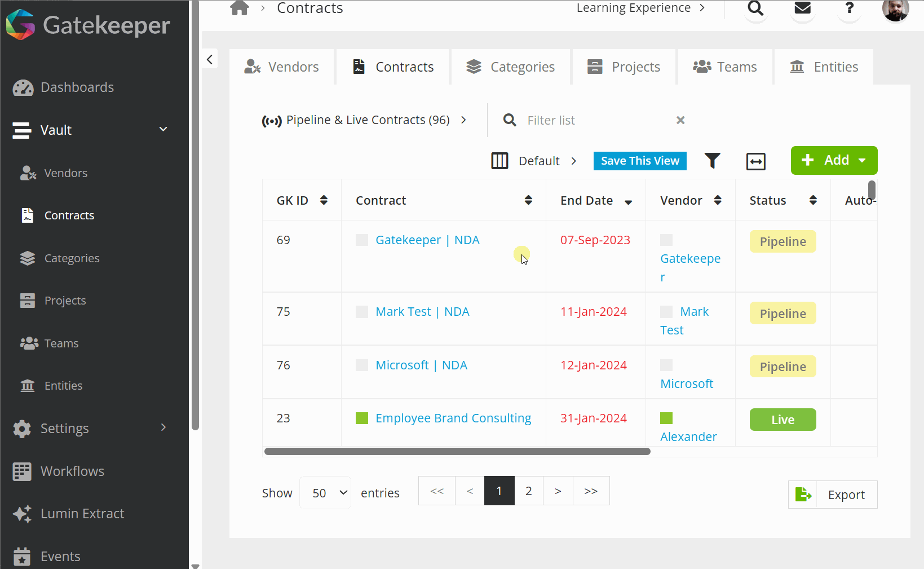Expand the Vault menu chevron
Screen dimensions: 924x569
[163, 130]
